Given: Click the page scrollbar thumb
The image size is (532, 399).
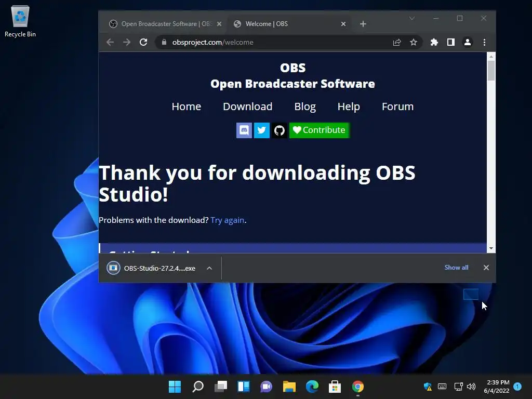Looking at the screenshot, I should [491, 71].
